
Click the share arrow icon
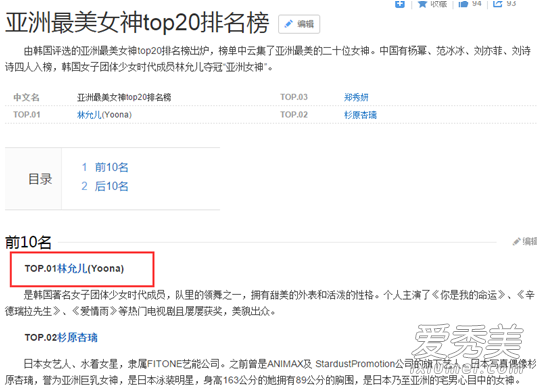pos(498,4)
